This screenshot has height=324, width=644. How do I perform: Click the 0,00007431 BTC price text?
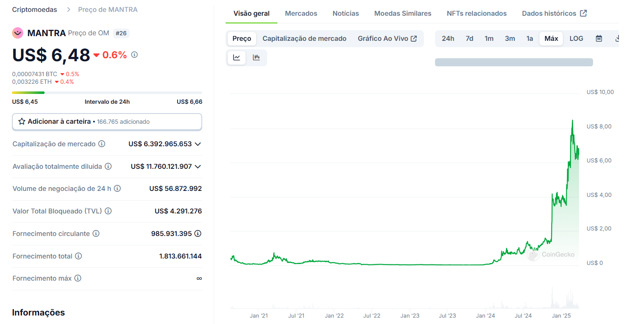pyautogui.click(x=34, y=74)
